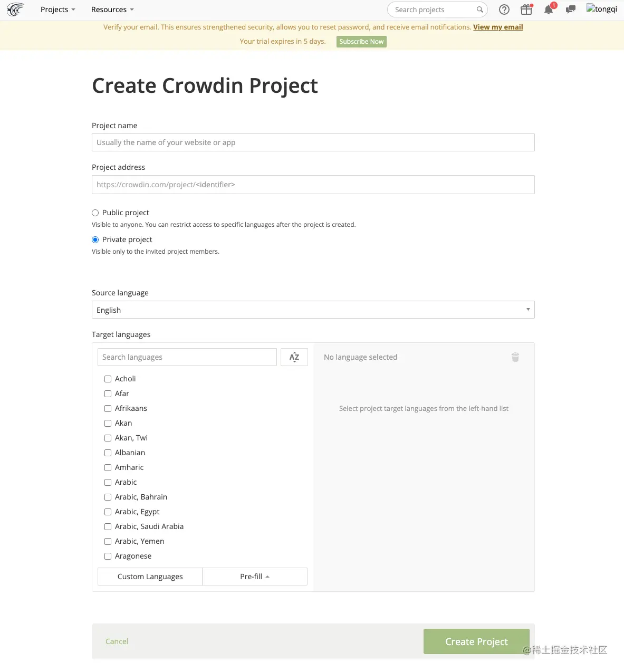This screenshot has height=672, width=624.
Task: Select the Public project radio button
Action: [95, 213]
